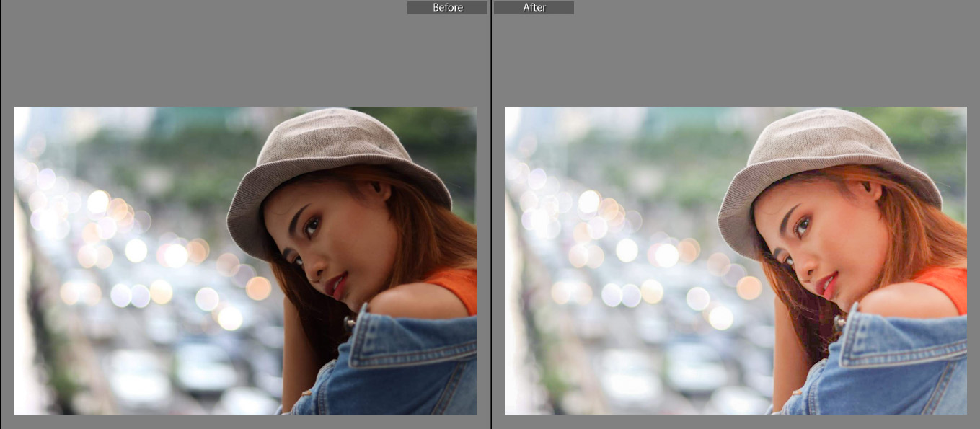Click the woman's red lips in Before image
Image resolution: width=980 pixels, height=429 pixels.
pos(335,286)
